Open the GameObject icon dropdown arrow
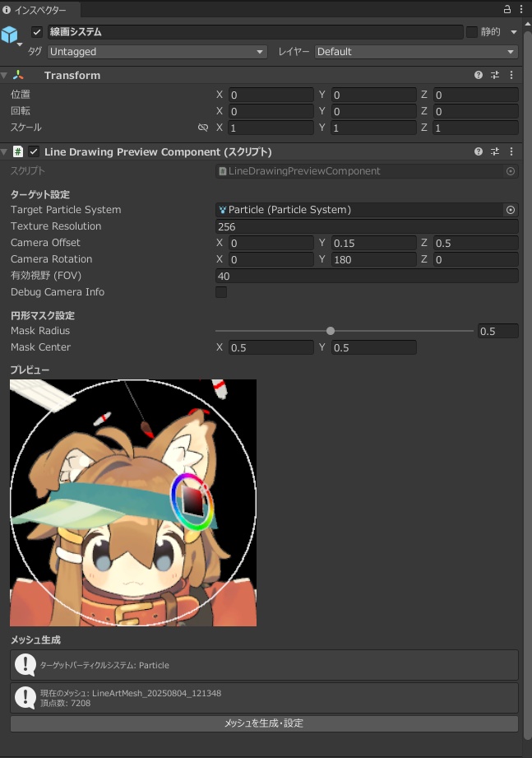532x758 pixels. point(20,44)
